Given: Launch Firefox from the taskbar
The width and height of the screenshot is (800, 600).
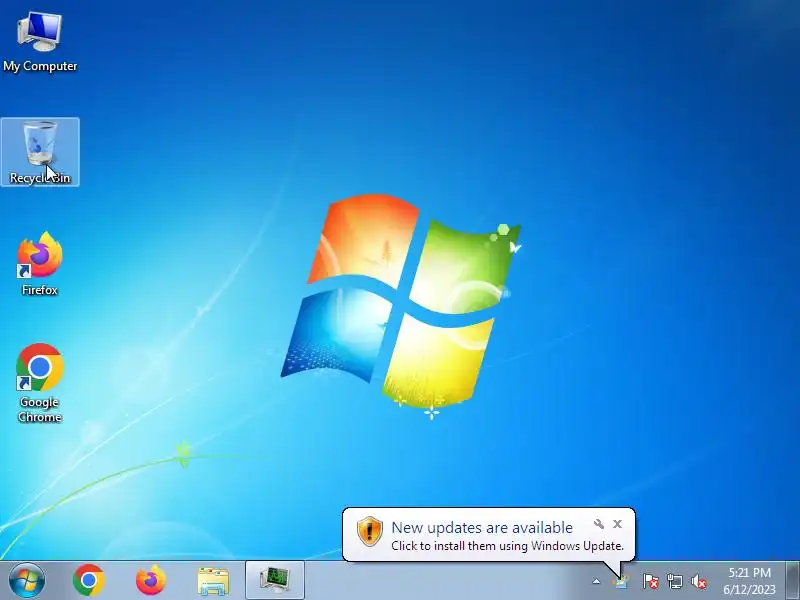Looking at the screenshot, I should pos(151,581).
